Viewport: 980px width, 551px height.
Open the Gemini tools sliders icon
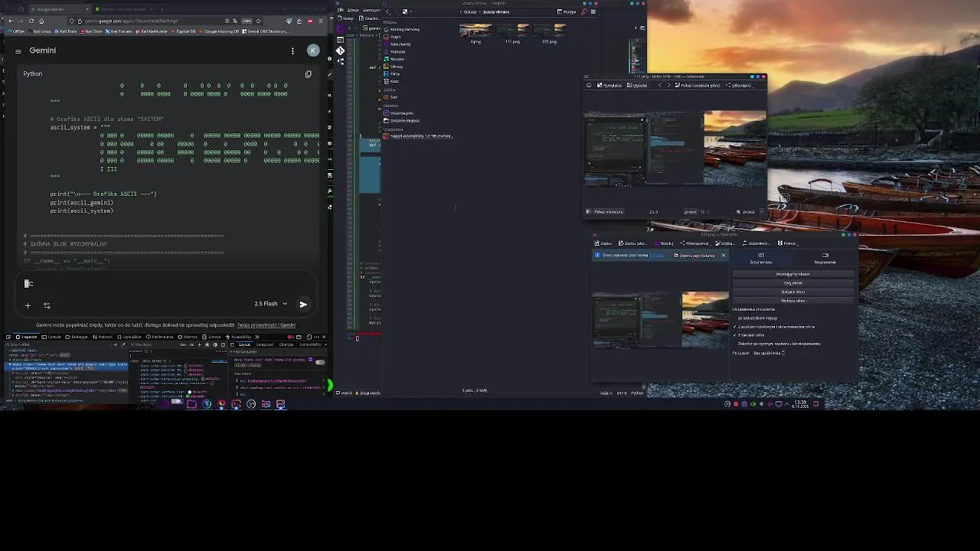[47, 305]
